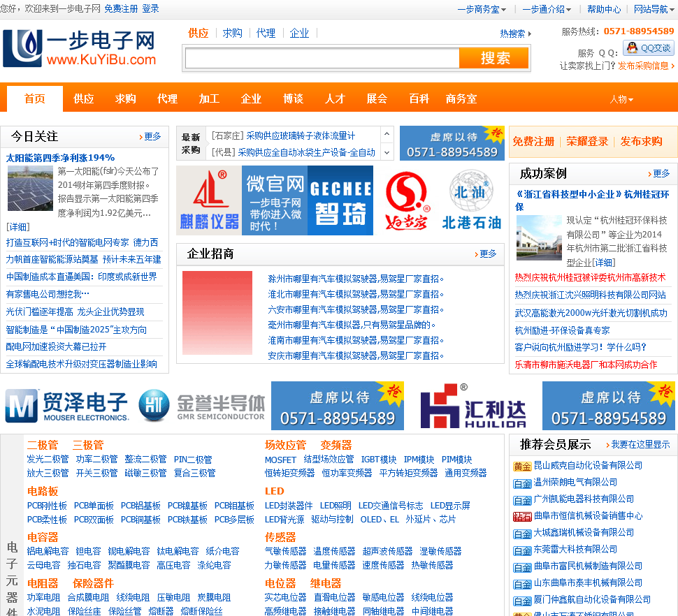Click the 麒麟仪器 logo banner
Screen dimensions: 678x616
point(209,200)
